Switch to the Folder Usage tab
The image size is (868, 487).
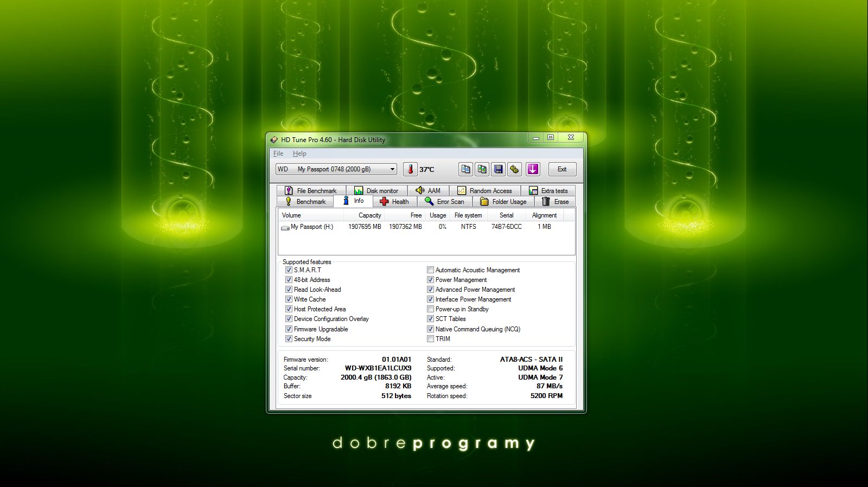click(503, 201)
